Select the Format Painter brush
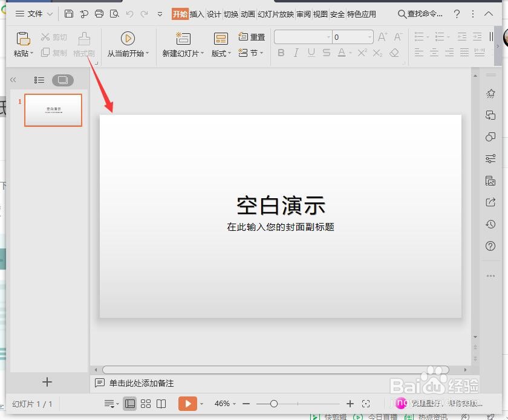This screenshot has height=420, width=508. tap(84, 39)
